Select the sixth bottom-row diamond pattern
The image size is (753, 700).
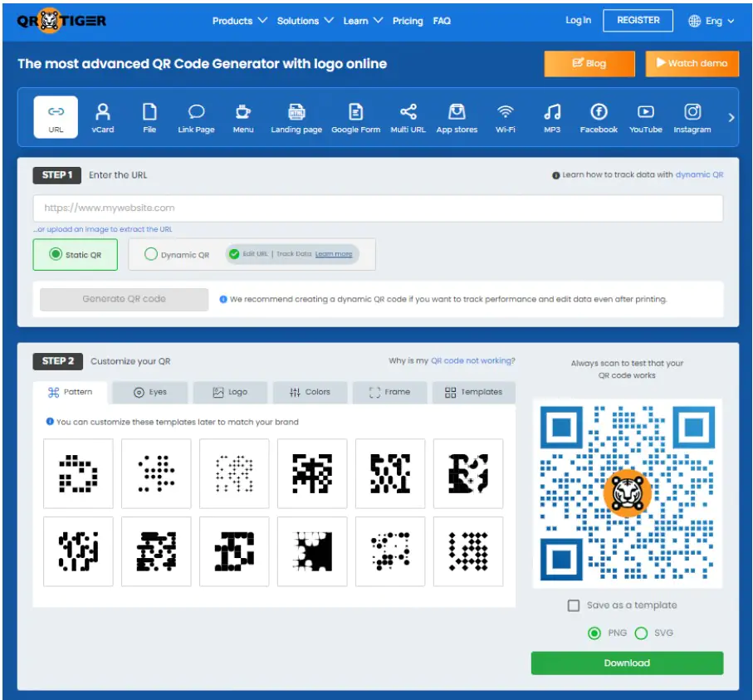468,551
